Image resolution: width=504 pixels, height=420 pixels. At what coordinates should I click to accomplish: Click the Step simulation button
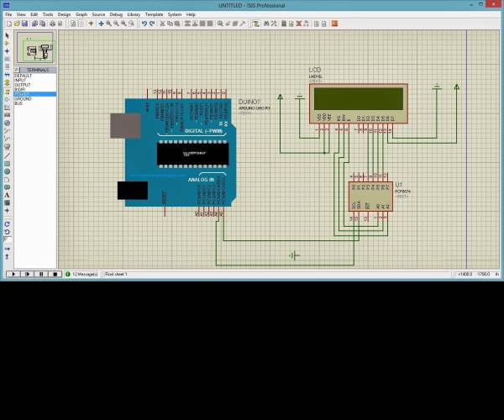tap(28, 274)
